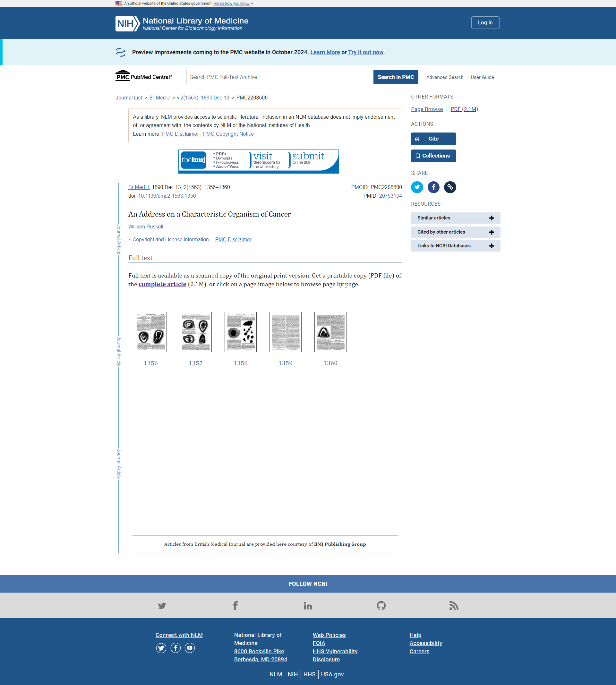Screen dimensions: 616x685
Task: Click Try it out now link
Action: coord(365,52)
